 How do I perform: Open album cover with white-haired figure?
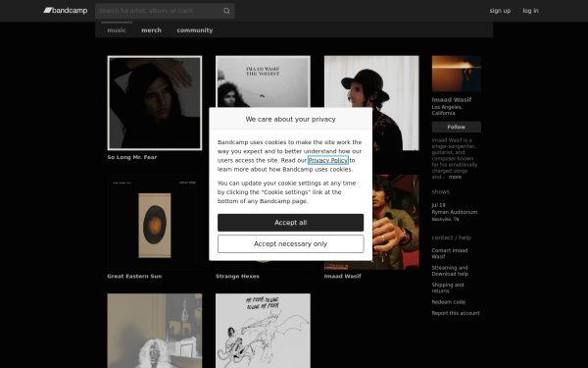pos(155,331)
